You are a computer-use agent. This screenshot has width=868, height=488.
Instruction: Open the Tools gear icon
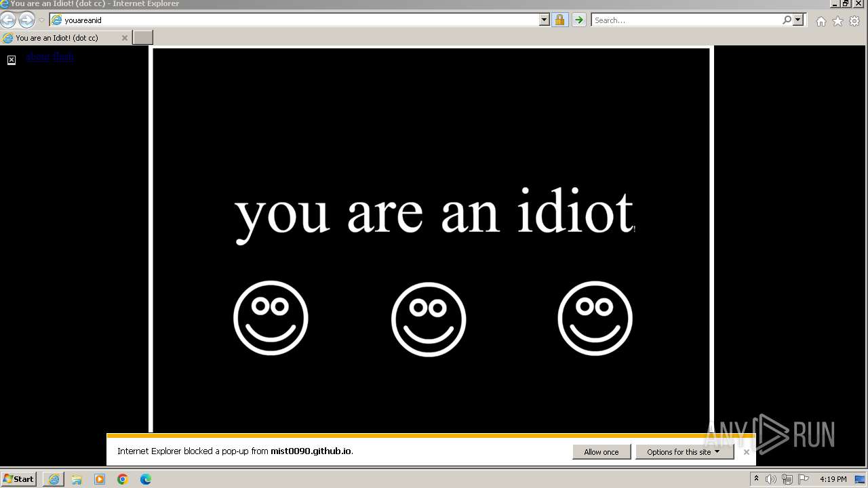tap(854, 21)
